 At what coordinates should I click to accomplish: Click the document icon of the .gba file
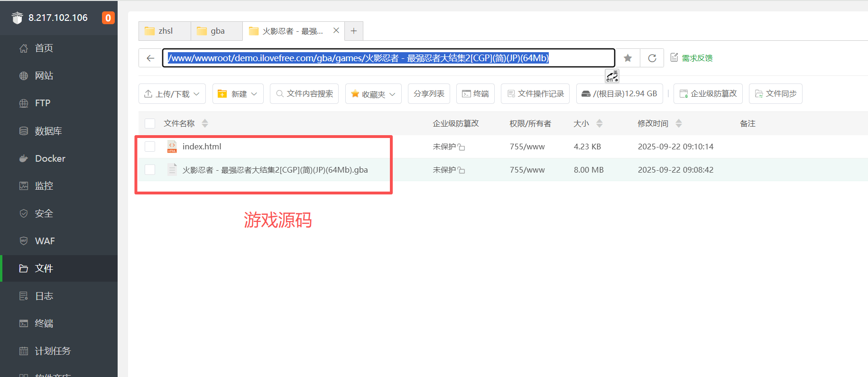tap(172, 170)
